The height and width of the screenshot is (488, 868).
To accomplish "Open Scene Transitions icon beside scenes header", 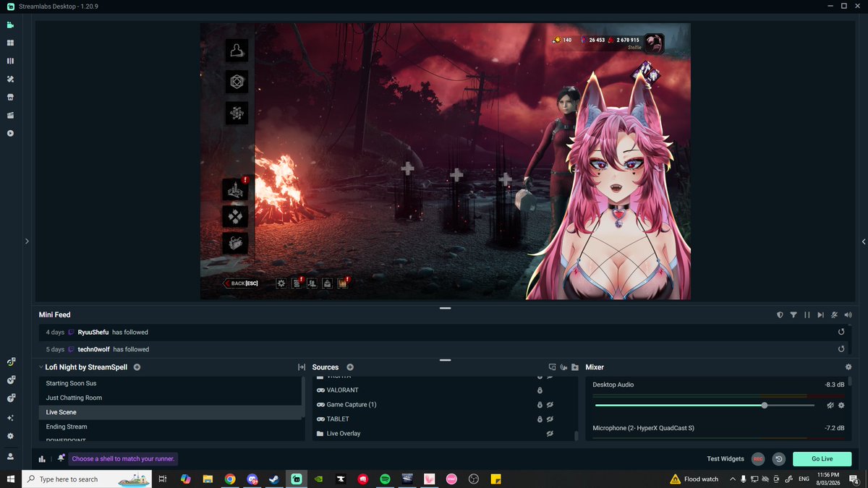I will 302,367.
